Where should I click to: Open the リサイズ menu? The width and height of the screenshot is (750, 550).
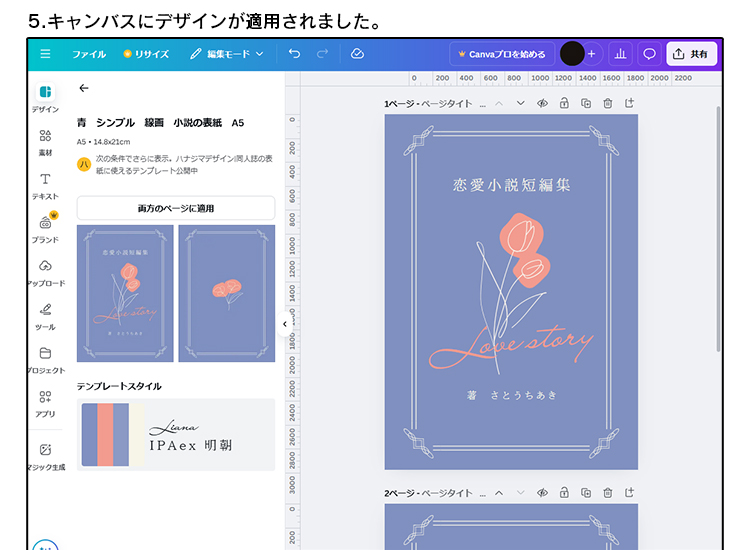point(146,54)
